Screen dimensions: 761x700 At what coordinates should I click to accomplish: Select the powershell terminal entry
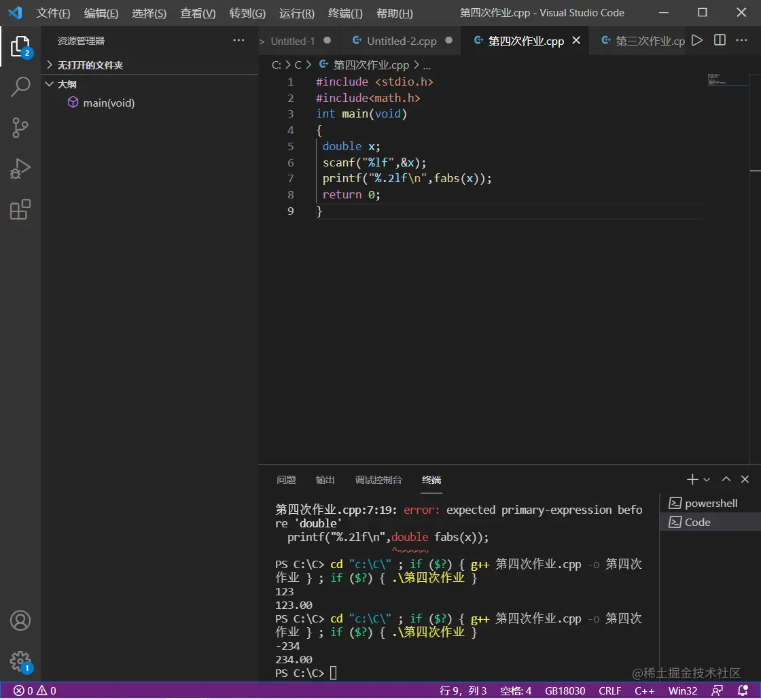click(711, 503)
